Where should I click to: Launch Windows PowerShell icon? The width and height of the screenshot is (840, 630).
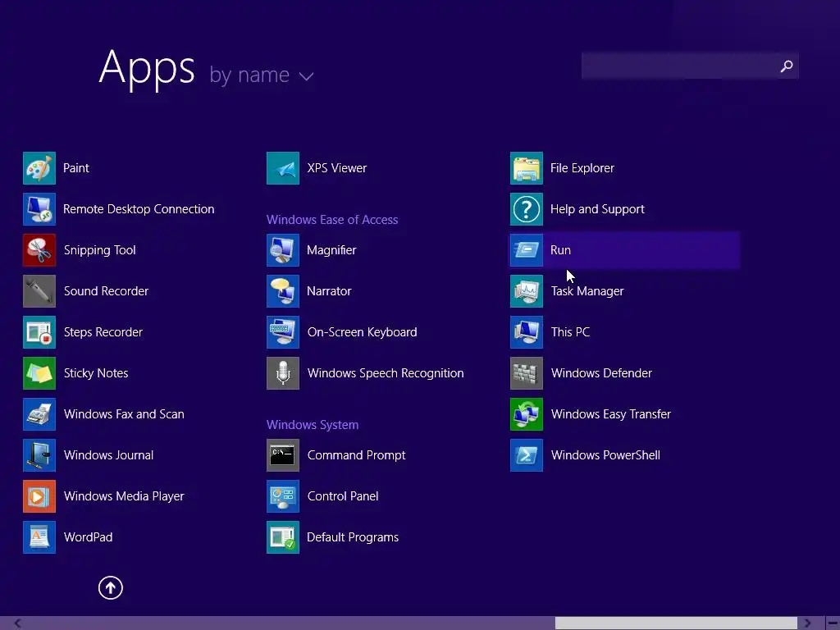click(527, 455)
